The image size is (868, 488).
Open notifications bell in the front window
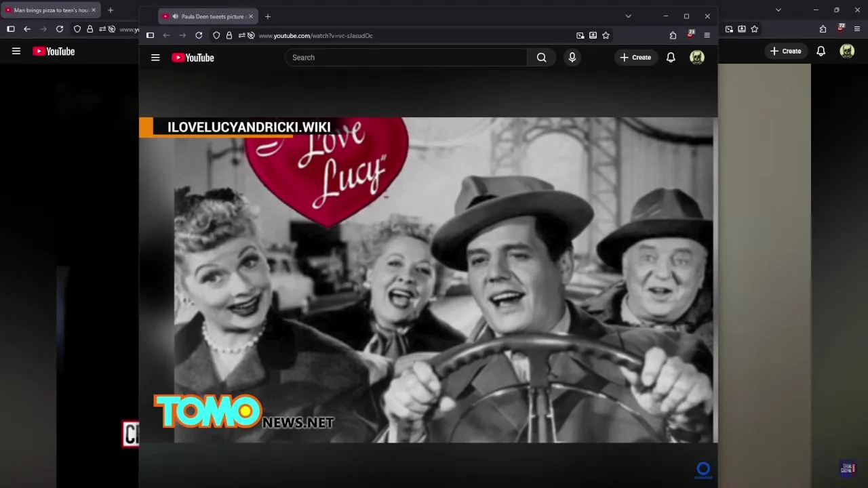671,58
